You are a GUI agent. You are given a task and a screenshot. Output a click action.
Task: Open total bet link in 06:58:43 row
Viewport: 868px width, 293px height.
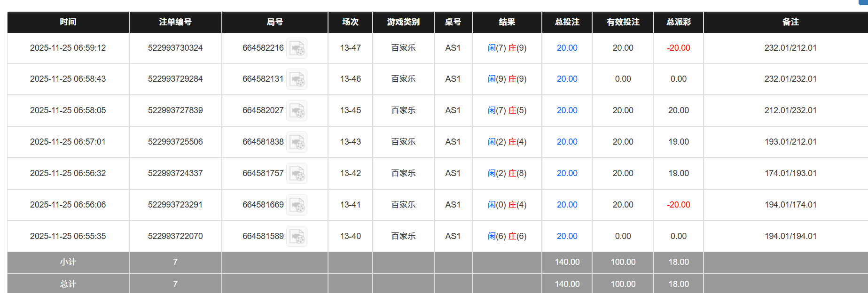tap(567, 79)
